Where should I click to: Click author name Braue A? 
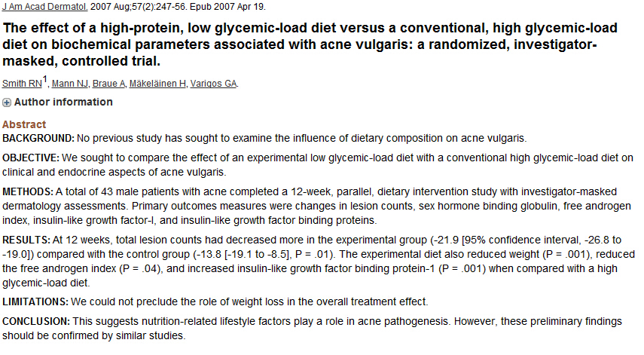[x=108, y=84]
